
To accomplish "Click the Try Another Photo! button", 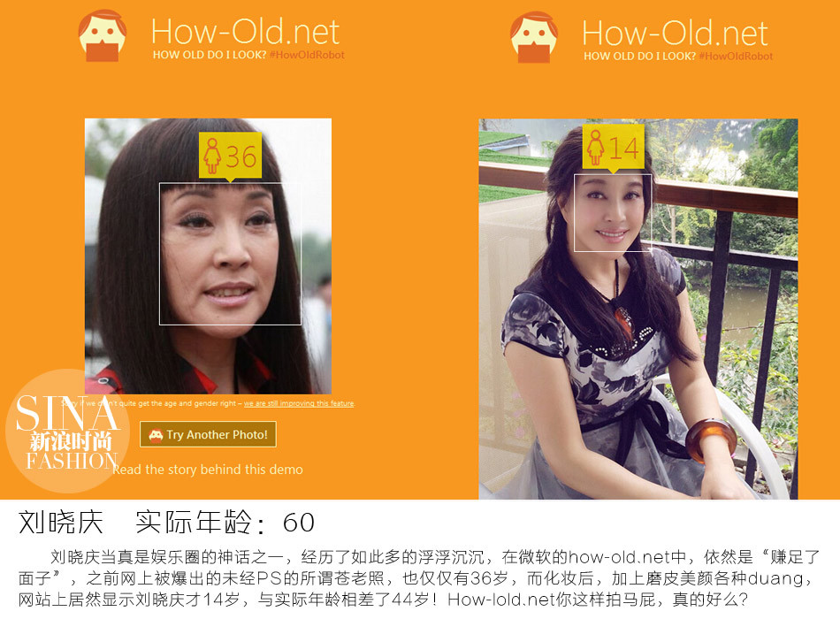I will 208,434.
